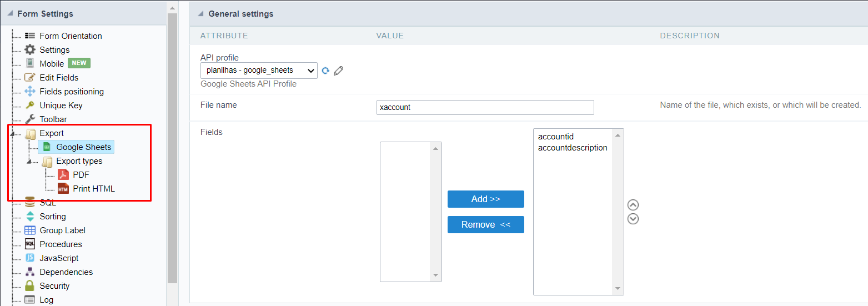Select accountdescription in the fields list
The height and width of the screenshot is (306, 868).
pos(573,148)
